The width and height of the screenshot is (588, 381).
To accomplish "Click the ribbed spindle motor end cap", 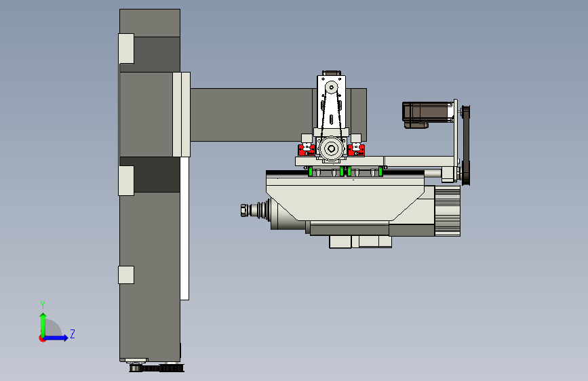I will pos(448,211).
